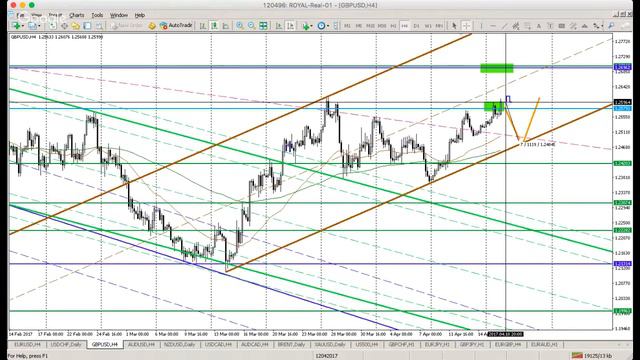Select the M15 timeframe button
640x360 pixels.
370,26
